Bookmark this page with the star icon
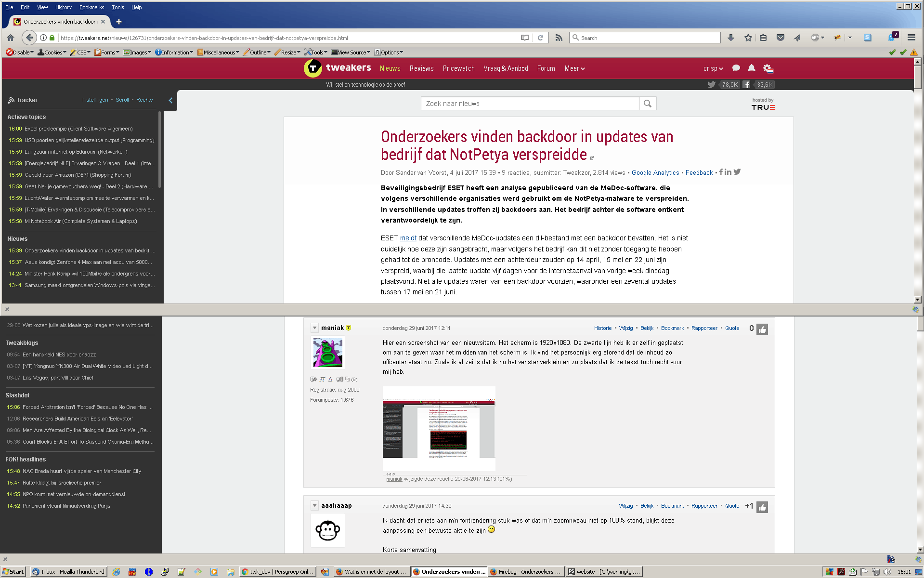This screenshot has height=578, width=924. click(x=748, y=38)
